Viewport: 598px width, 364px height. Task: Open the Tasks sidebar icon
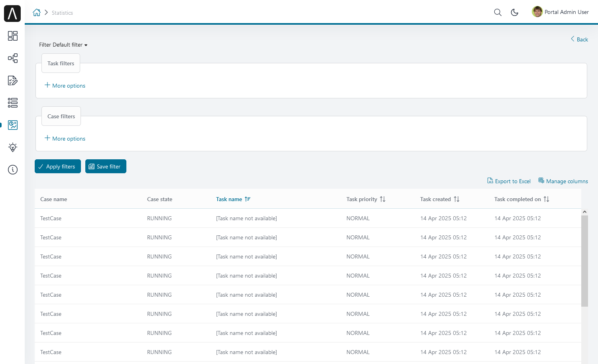tap(13, 80)
